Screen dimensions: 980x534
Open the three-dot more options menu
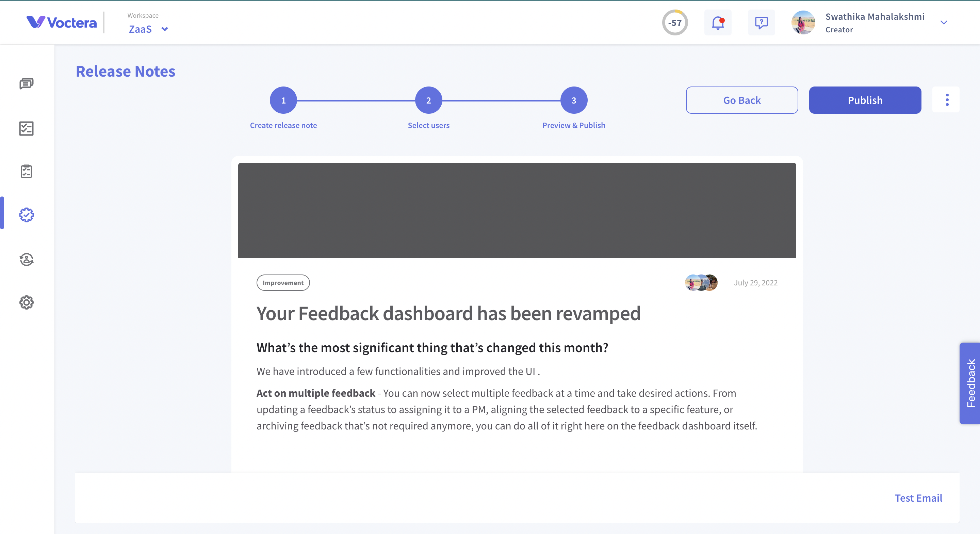pos(947,100)
